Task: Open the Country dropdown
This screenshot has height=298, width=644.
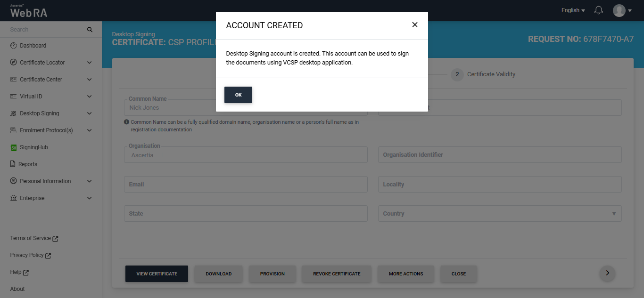Action: [499, 214]
